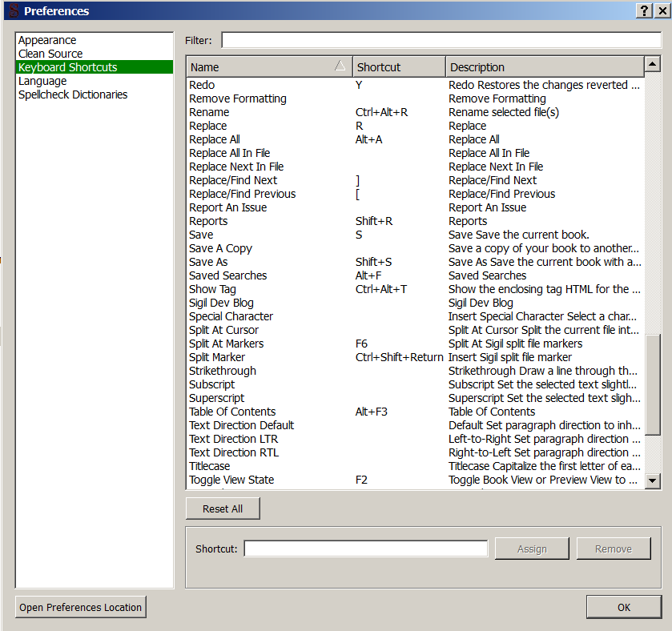Click the Reset All button
672x631 pixels.
click(x=223, y=509)
